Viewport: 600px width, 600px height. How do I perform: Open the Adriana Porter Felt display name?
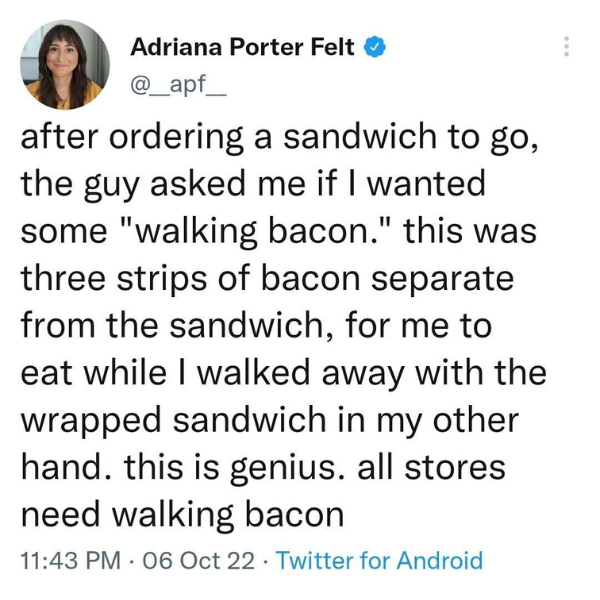(x=242, y=47)
